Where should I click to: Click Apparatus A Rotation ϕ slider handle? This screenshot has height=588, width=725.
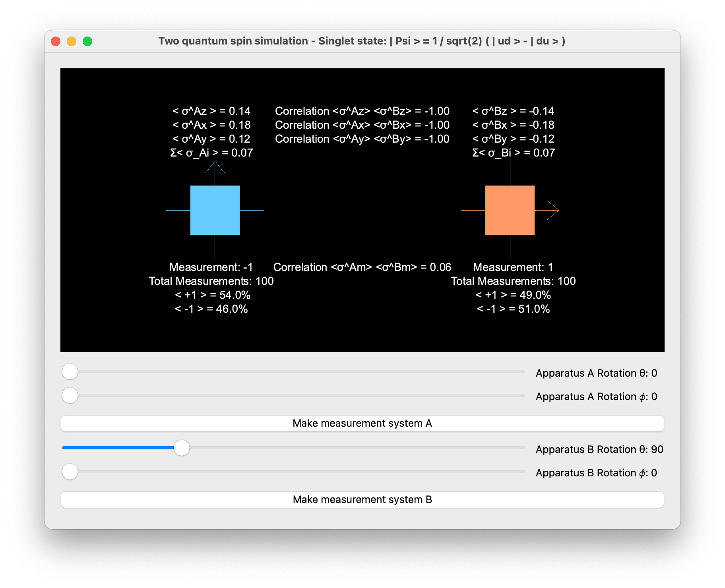(70, 395)
